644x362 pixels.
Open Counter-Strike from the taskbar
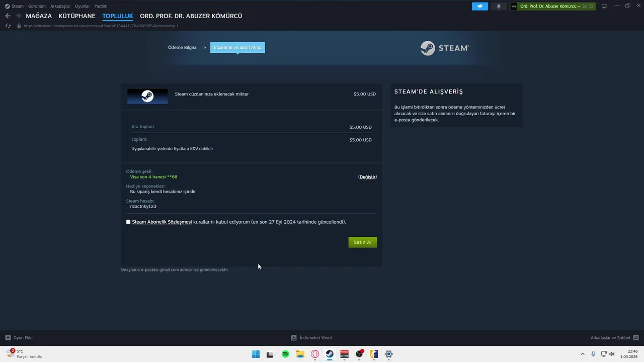pos(374,354)
